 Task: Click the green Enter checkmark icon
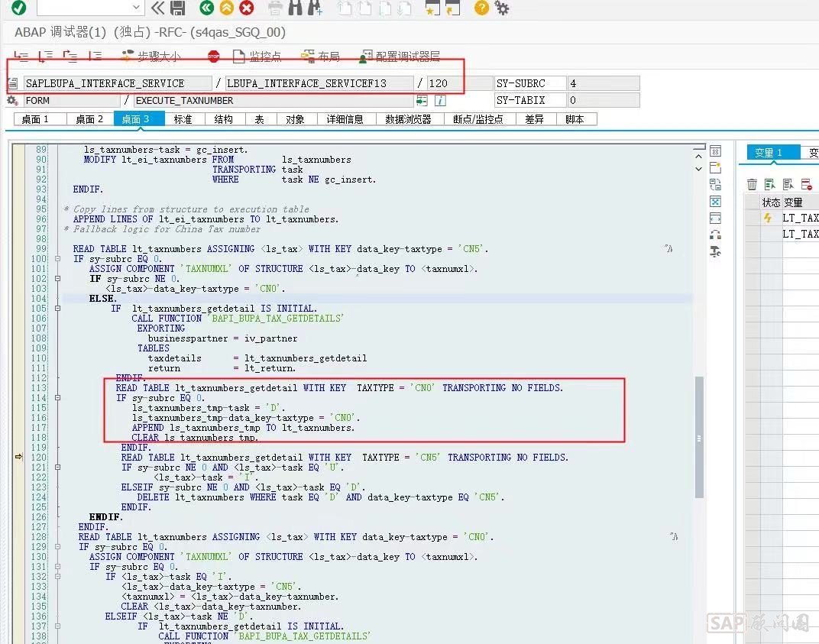(19, 8)
